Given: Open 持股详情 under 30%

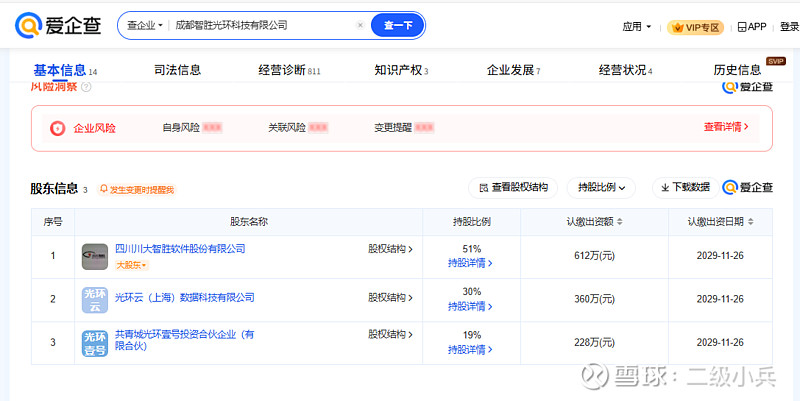Looking at the screenshot, I should pyautogui.click(x=470, y=307).
